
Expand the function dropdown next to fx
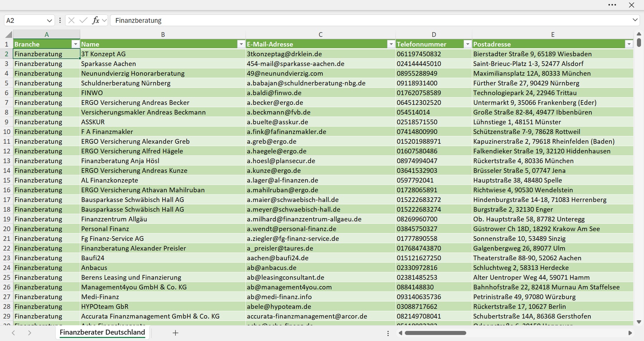click(104, 20)
